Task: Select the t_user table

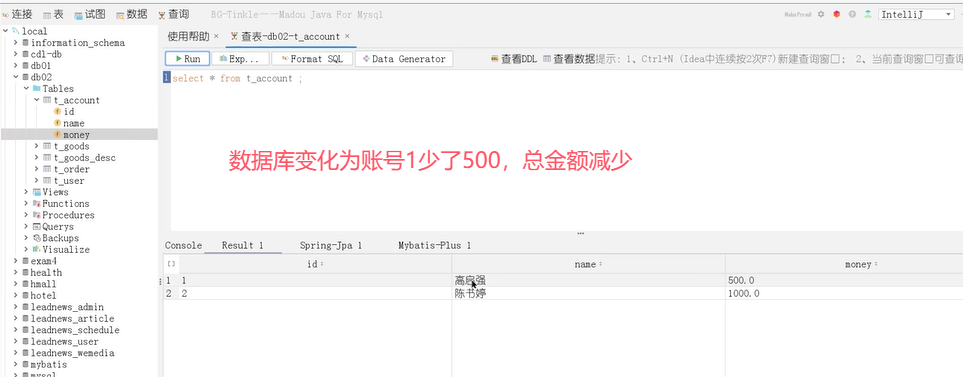Action: 69,181
